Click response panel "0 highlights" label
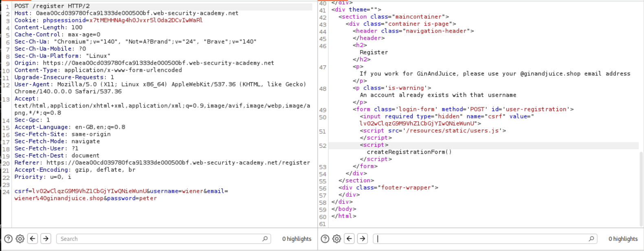Image resolution: width=644 pixels, height=251 pixels. [x=623, y=239]
